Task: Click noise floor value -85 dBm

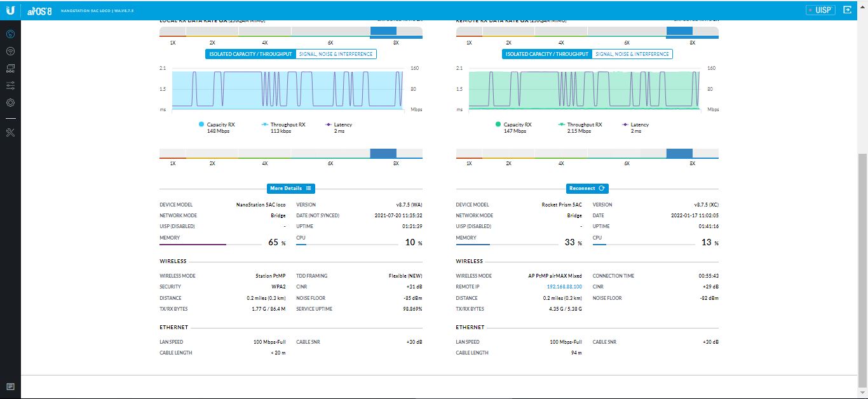Action: coord(413,298)
